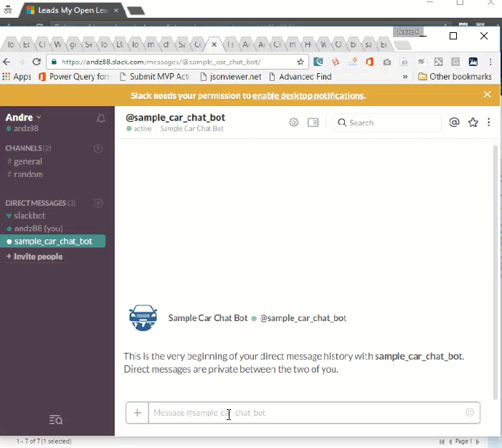Click plus button to attach a file
This screenshot has width=502, height=448.
pyautogui.click(x=137, y=412)
